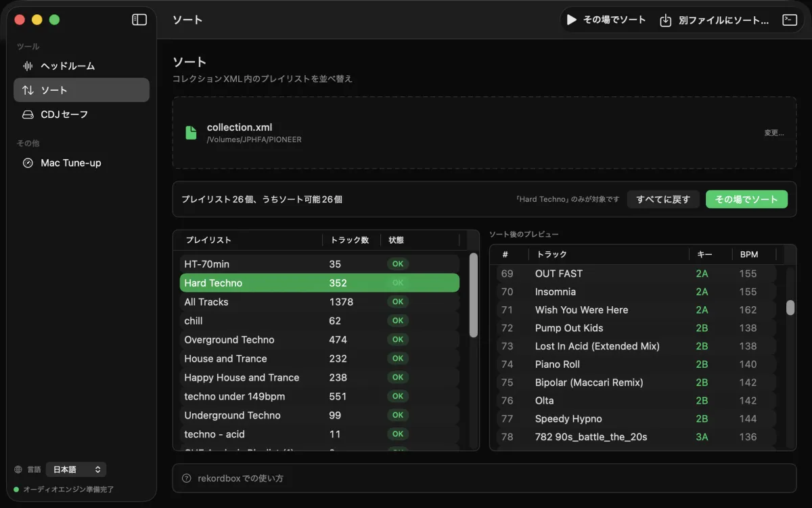Click the preview table scrollbar thumb

(x=790, y=308)
